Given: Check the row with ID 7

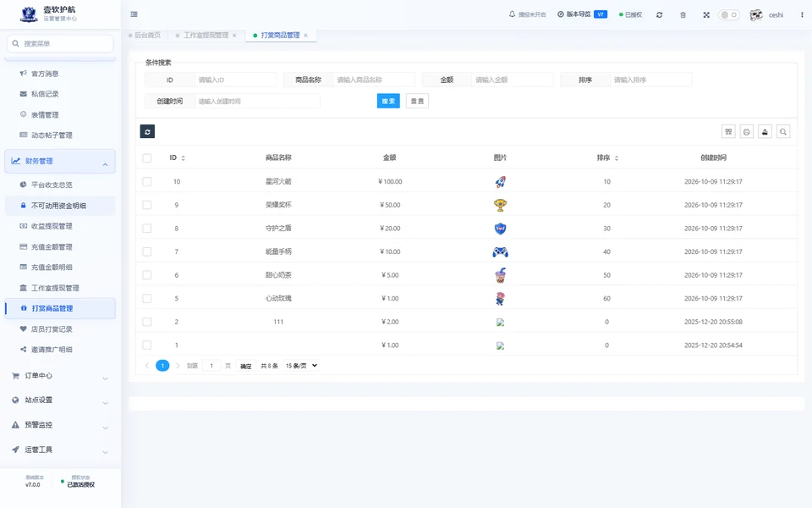Looking at the screenshot, I should coord(147,251).
